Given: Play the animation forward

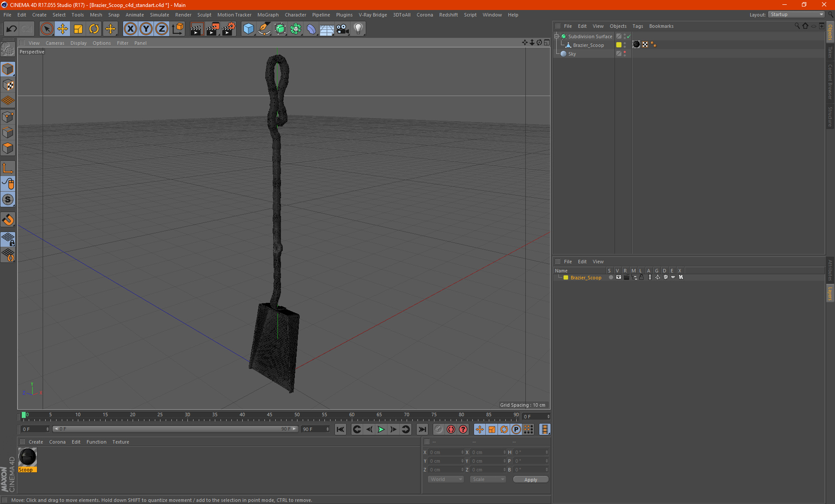Looking at the screenshot, I should [x=381, y=429].
